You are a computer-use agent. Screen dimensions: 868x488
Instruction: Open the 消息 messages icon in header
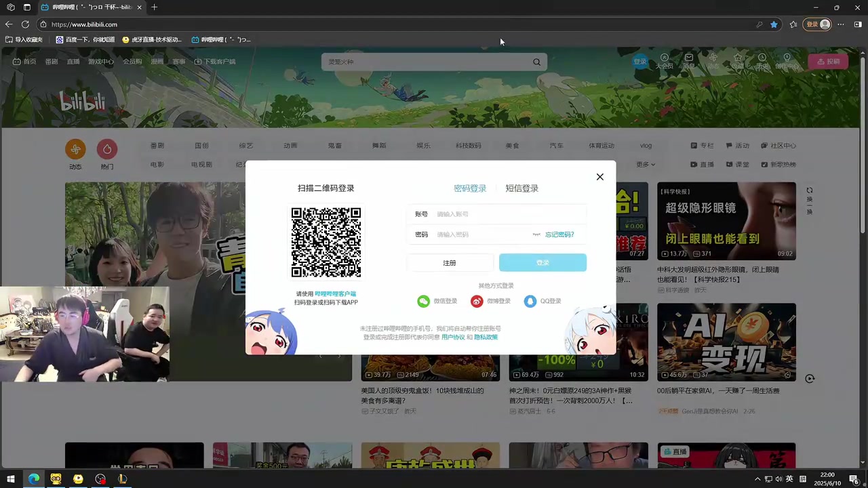click(688, 60)
